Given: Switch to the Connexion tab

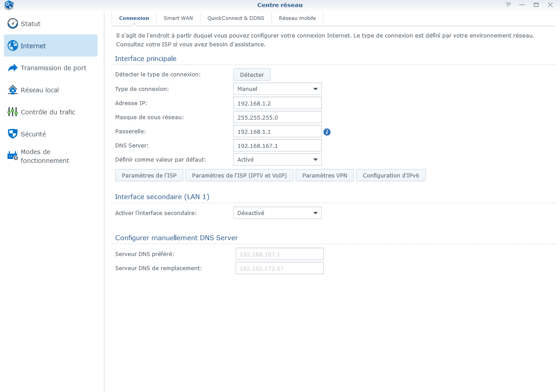Looking at the screenshot, I should tap(134, 18).
